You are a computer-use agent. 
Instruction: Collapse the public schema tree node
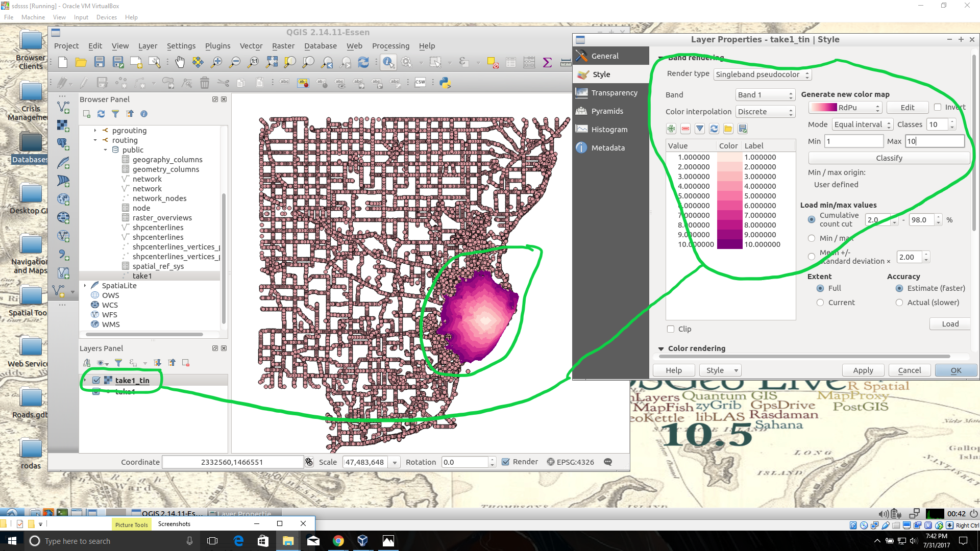(x=106, y=150)
